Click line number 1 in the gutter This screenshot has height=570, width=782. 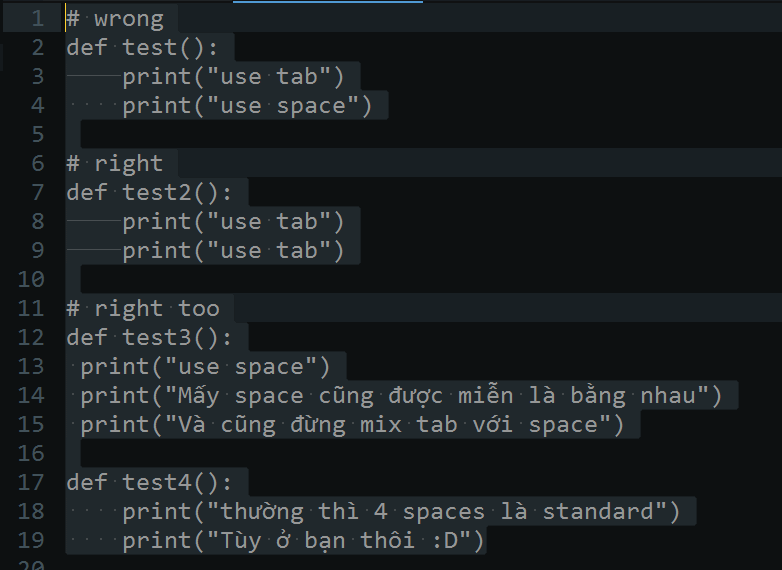point(37,18)
